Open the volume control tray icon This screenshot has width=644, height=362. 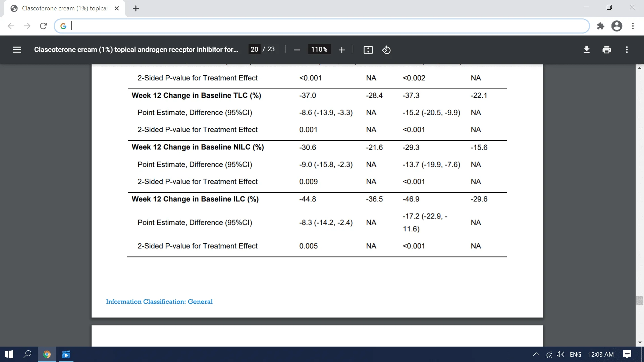point(560,354)
